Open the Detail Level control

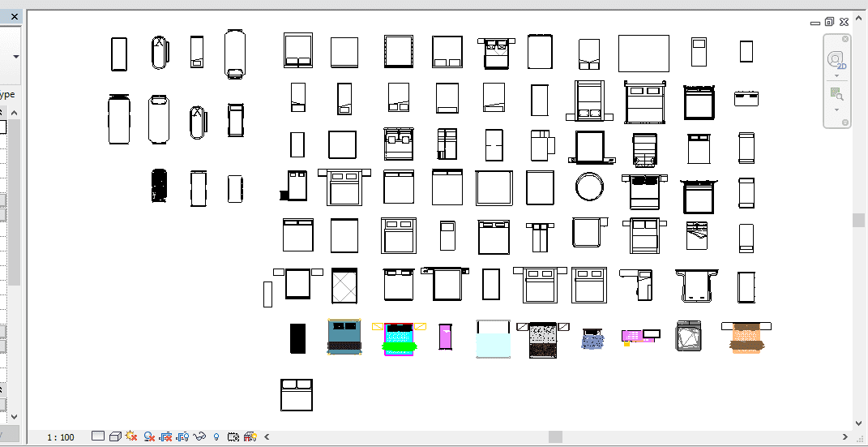click(98, 436)
